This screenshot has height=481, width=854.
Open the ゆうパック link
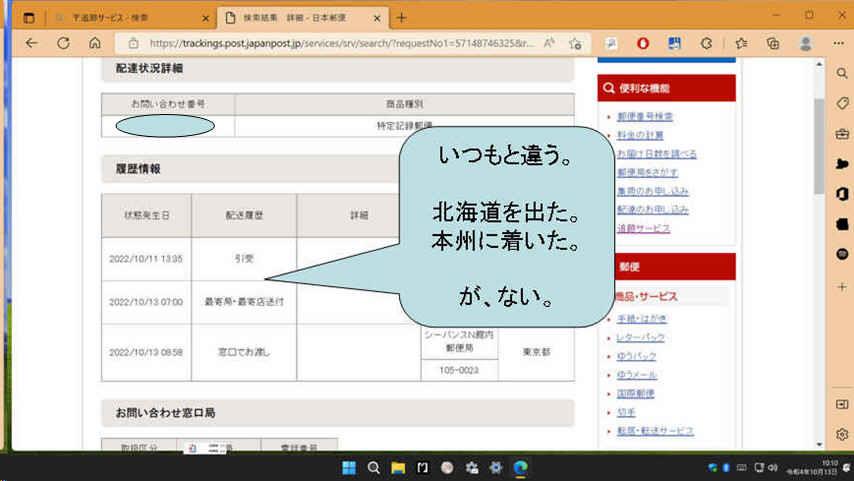[636, 356]
